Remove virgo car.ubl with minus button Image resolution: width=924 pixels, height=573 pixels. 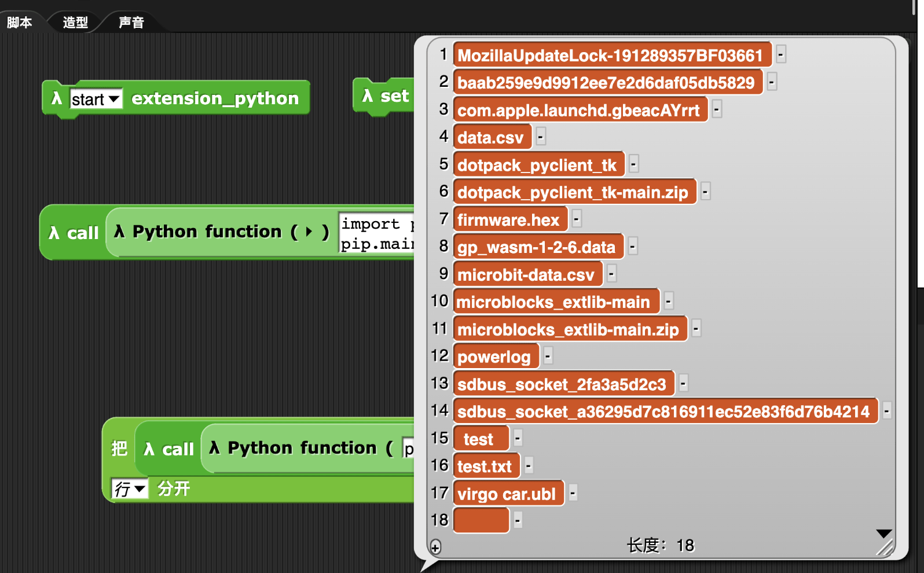(573, 493)
